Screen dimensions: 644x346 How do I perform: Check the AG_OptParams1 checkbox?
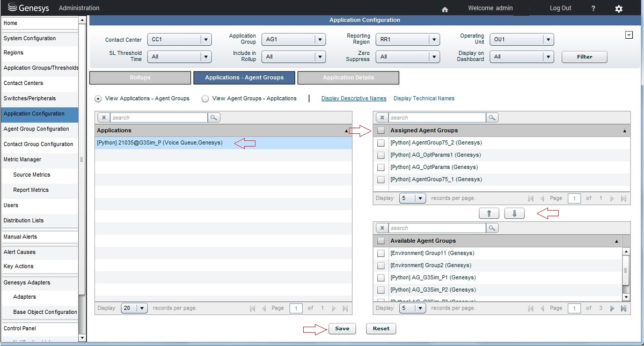pos(381,155)
